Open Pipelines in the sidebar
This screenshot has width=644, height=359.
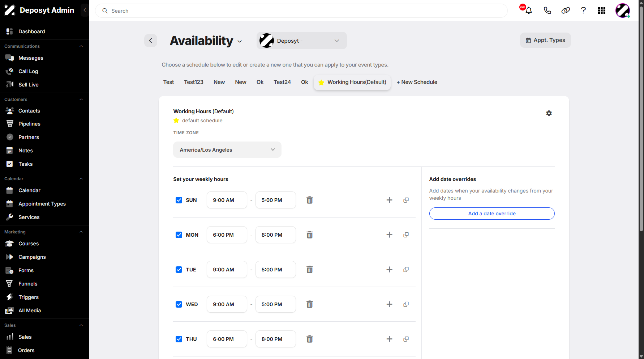point(29,124)
